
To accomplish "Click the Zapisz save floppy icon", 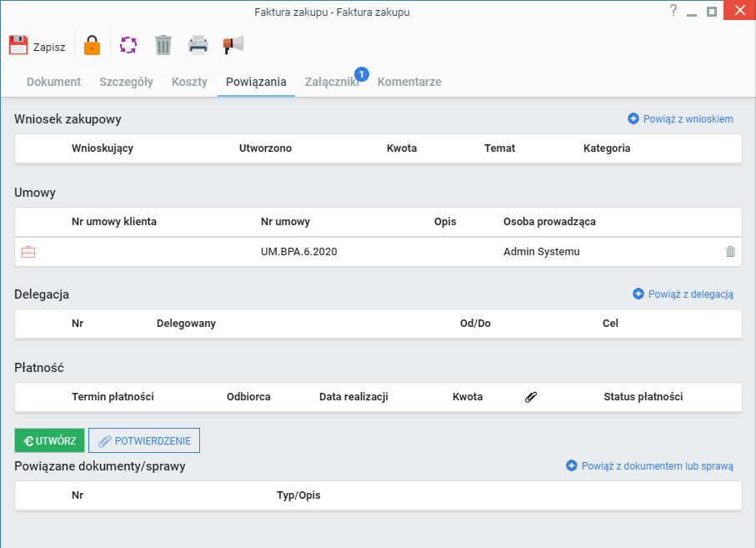I will (18, 45).
